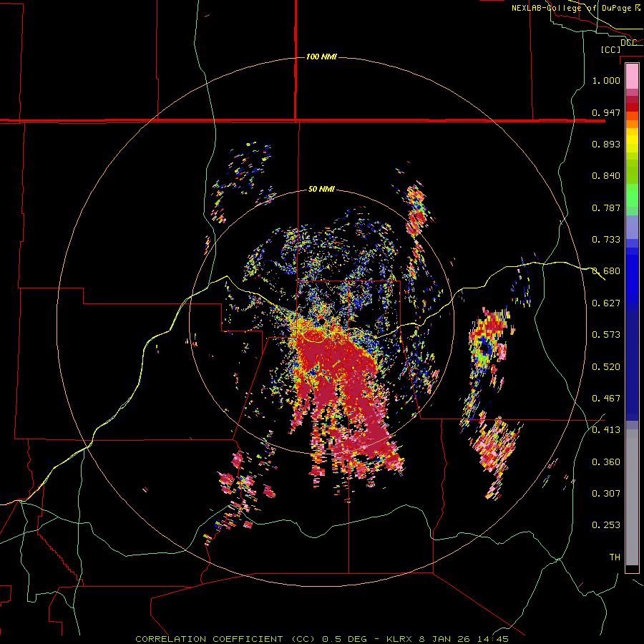Click the 0.787 scale value
Screen dimensions: 644x644
(606, 208)
